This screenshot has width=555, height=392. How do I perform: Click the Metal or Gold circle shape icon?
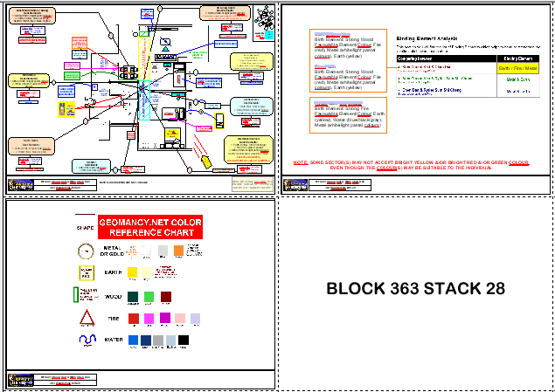coord(86,251)
